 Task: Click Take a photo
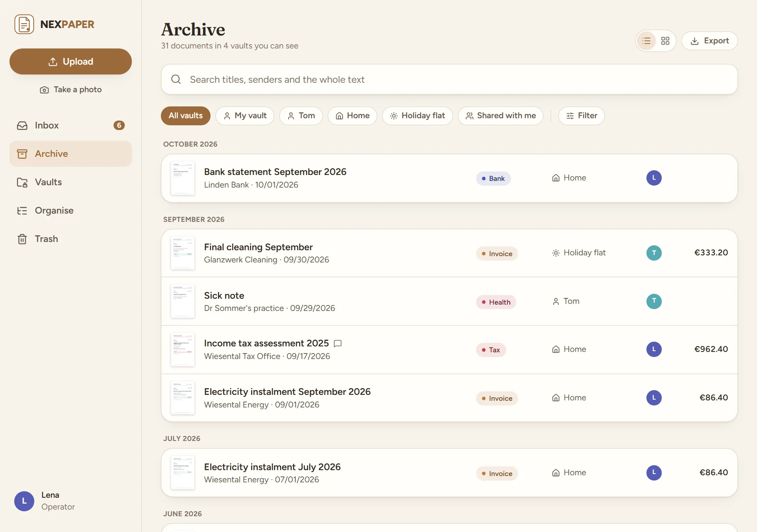coord(71,89)
